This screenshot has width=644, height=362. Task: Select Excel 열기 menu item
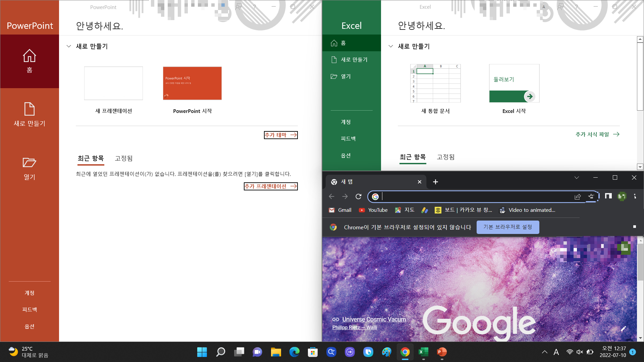tap(345, 76)
